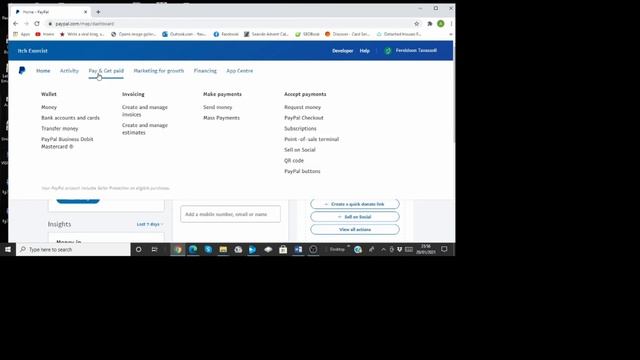Open Bank accounts and cards

coord(70,118)
